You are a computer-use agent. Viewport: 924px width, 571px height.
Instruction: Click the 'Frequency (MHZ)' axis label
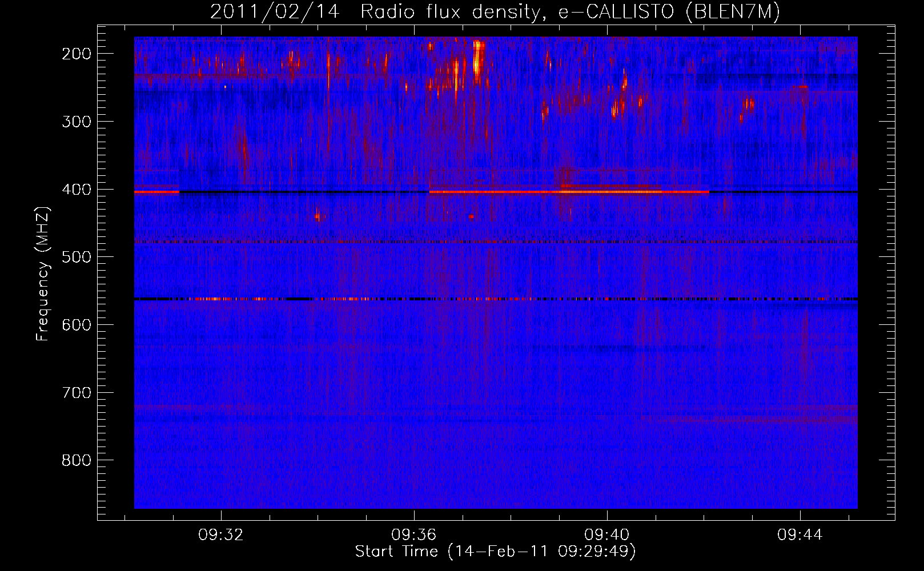click(43, 274)
